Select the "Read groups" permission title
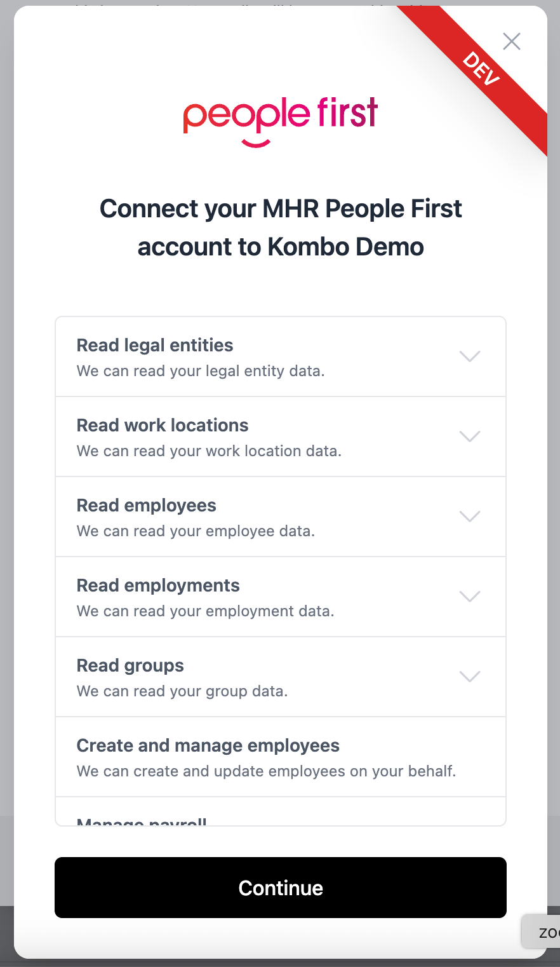560x967 pixels. coord(130,665)
